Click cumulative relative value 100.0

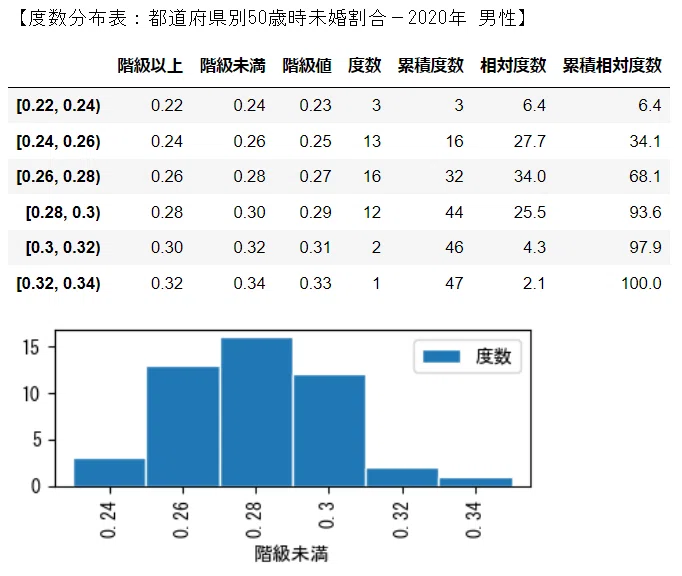tap(641, 283)
